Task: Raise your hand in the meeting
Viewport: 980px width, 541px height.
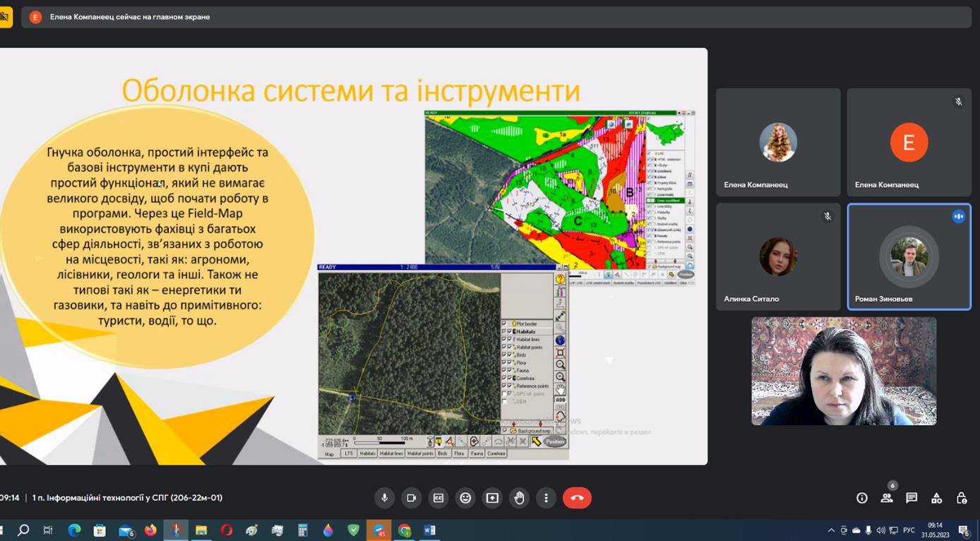Action: point(519,498)
